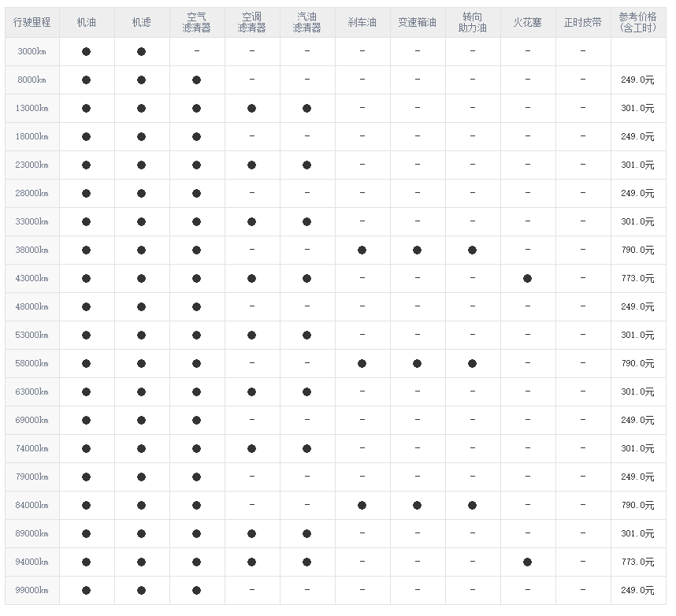Click the 参考价格 (含工时) header cell
The width and height of the screenshot is (676, 616).
(x=637, y=22)
